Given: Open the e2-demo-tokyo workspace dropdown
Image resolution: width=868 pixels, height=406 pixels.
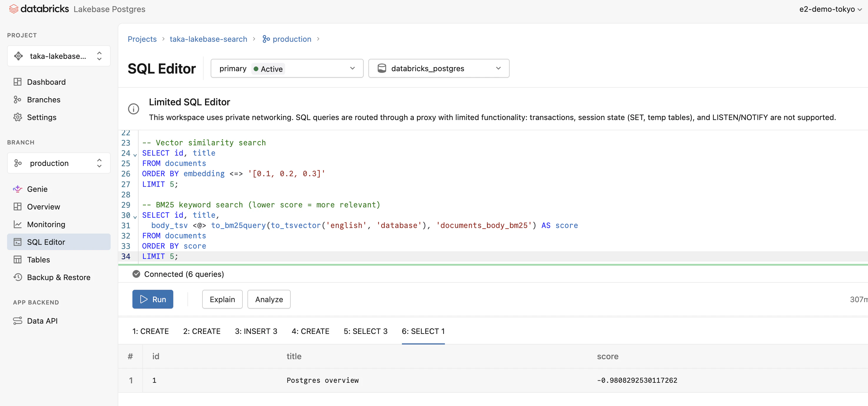Looking at the screenshot, I should point(830,9).
